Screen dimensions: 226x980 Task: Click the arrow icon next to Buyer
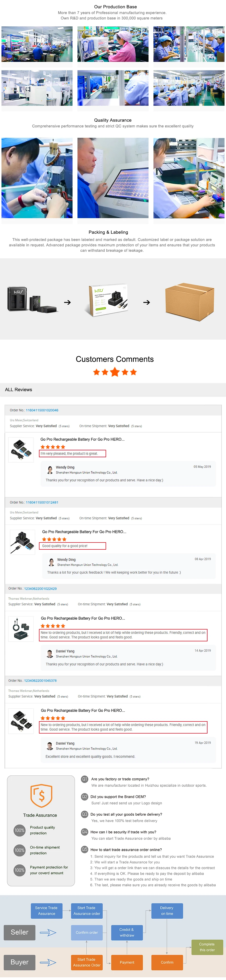[x=48, y=962]
